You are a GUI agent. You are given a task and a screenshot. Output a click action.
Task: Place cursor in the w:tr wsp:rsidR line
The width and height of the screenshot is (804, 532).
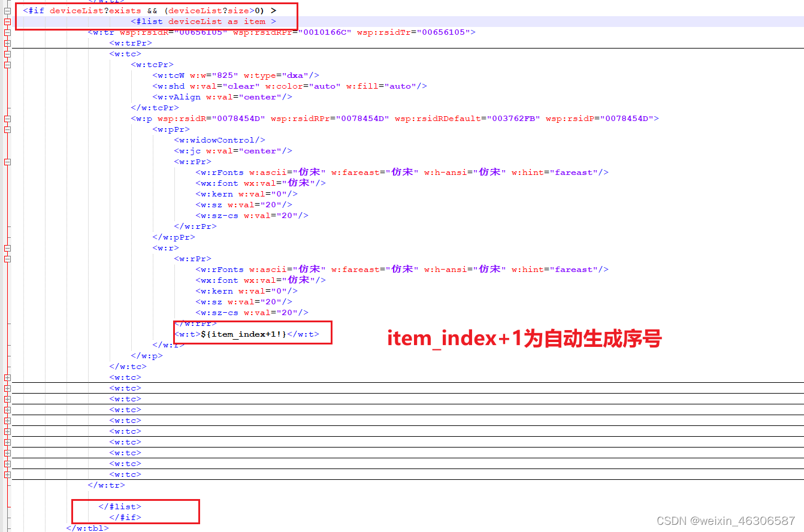[x=282, y=32]
